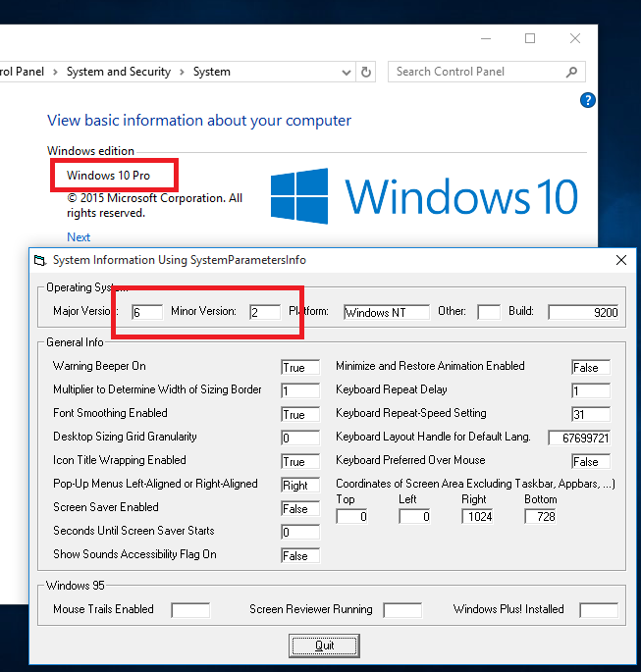Click the 'Keyboard Repeat Delay' label

click(392, 389)
